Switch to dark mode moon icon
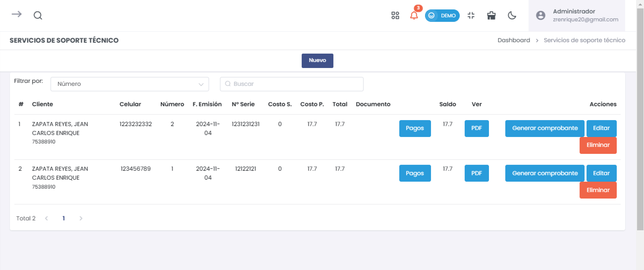This screenshot has height=270, width=644. point(512,16)
